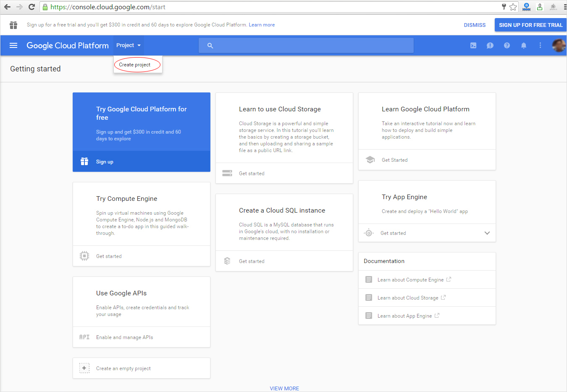Click into the console search field
The height and width of the screenshot is (392, 567).
click(x=306, y=45)
